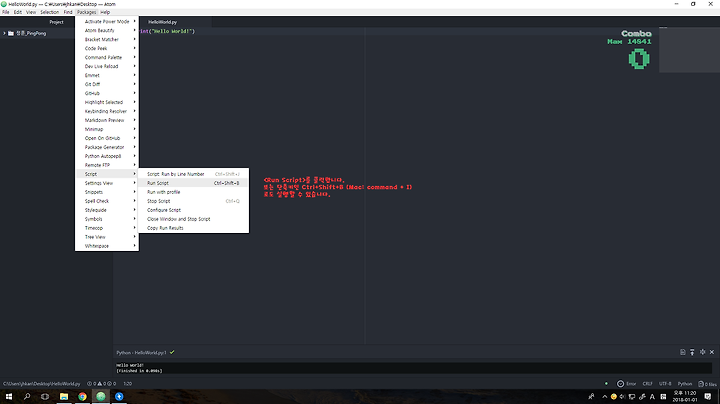Image resolution: width=720 pixels, height=404 pixels.
Task: Click the HelloWorld.py file path in status bar
Action: [42, 383]
